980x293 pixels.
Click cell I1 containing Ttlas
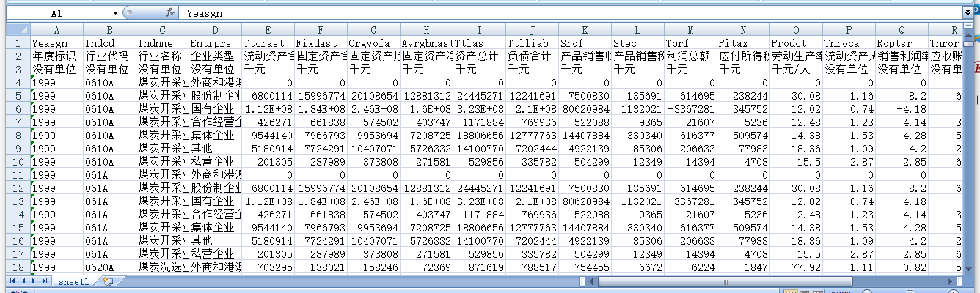point(479,42)
